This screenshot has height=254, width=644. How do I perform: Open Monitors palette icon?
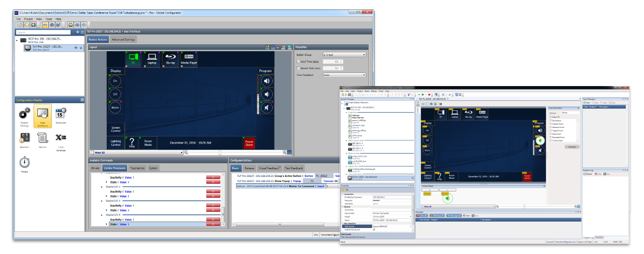click(x=25, y=140)
